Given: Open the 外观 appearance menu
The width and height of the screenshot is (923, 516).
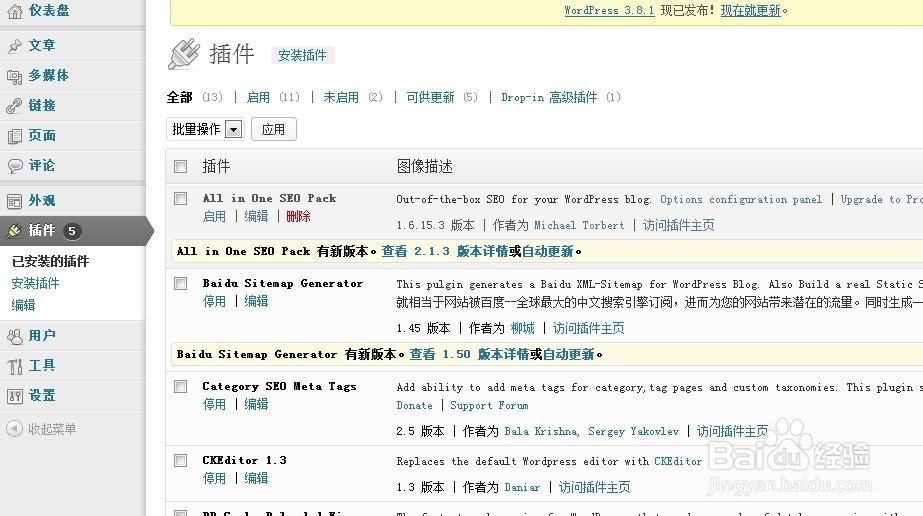Looking at the screenshot, I should click(42, 201).
